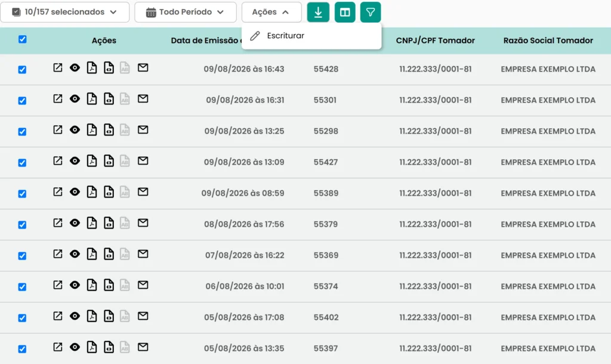Uncheck the row for invoice 55374
Image resolution: width=611 pixels, height=364 pixels.
(x=22, y=287)
